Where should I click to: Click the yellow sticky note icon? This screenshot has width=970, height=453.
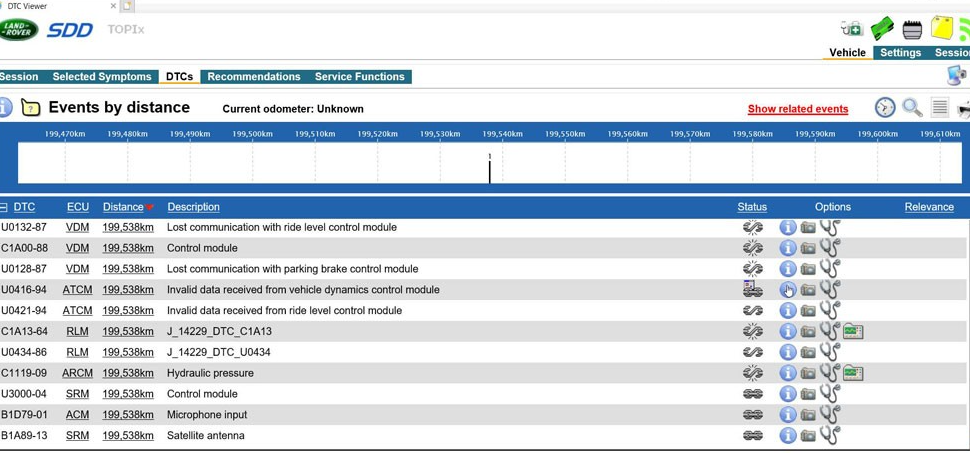[x=942, y=28]
